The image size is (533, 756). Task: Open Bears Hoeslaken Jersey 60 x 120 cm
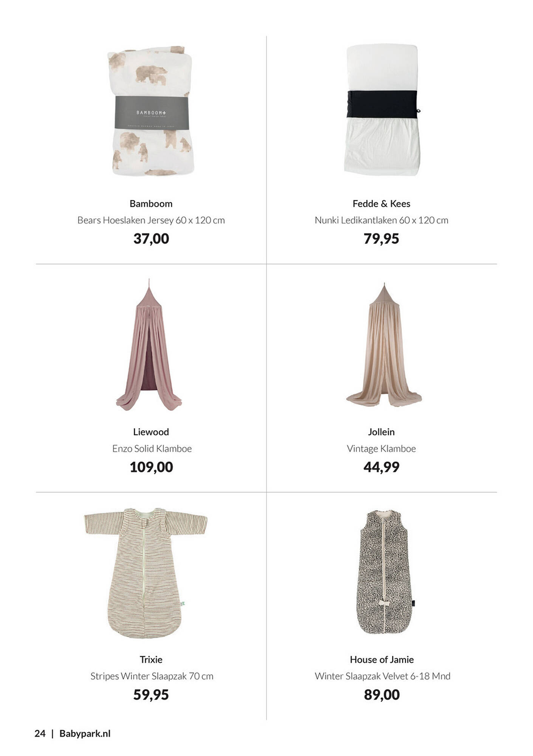(x=151, y=220)
